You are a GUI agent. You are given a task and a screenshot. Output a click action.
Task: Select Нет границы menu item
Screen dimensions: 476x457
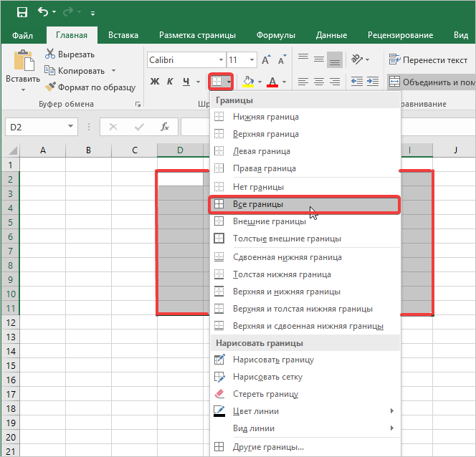305,187
